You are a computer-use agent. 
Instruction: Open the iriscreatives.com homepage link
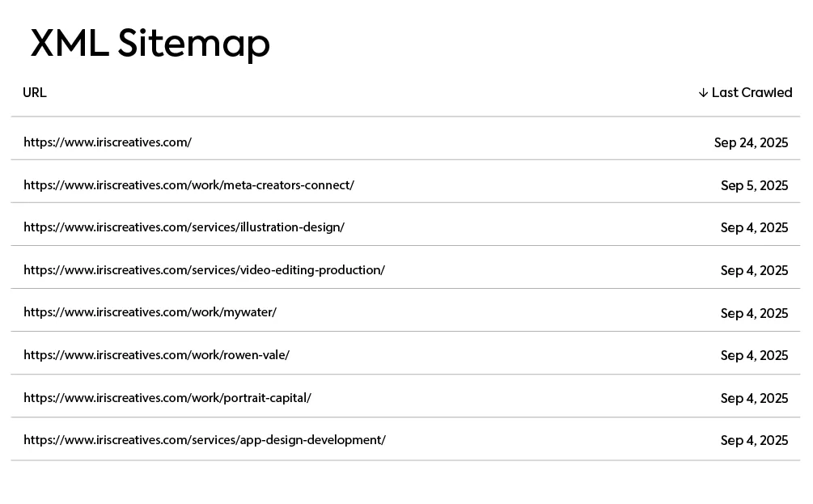click(x=108, y=142)
